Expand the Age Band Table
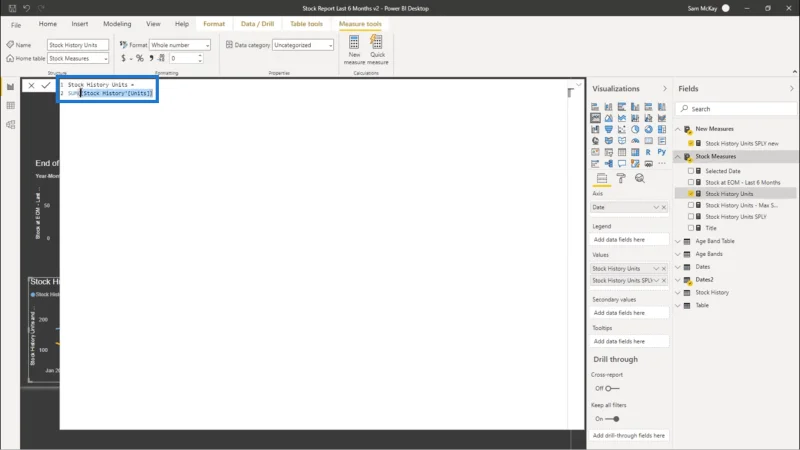800x450 pixels. pyautogui.click(x=678, y=241)
